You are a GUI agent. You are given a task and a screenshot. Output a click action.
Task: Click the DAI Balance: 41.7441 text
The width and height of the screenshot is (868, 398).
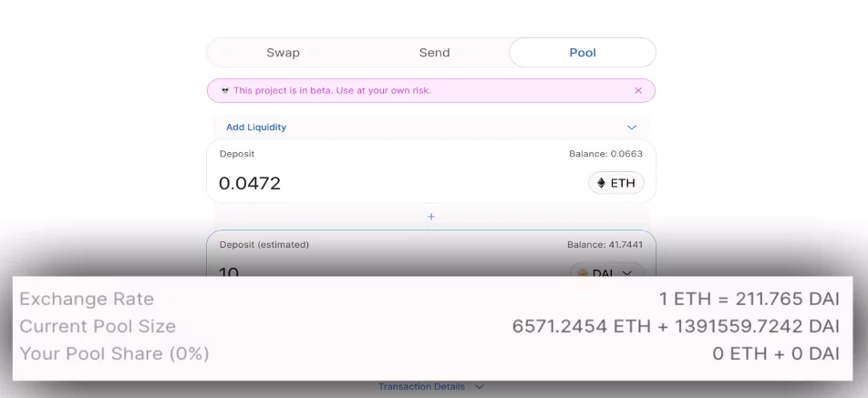click(x=604, y=245)
